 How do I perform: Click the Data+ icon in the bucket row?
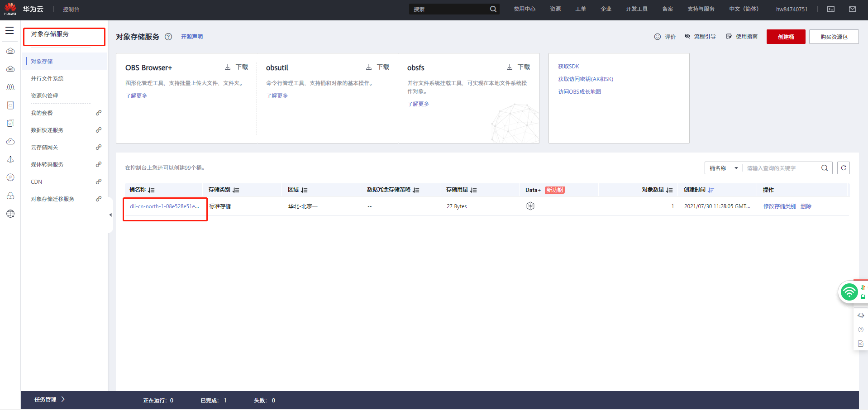pos(530,206)
